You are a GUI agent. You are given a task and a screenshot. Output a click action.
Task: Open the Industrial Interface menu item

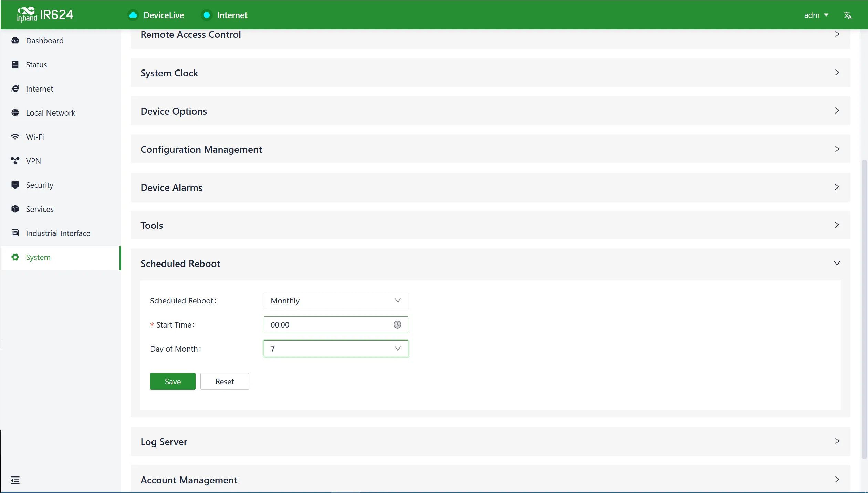tap(61, 233)
